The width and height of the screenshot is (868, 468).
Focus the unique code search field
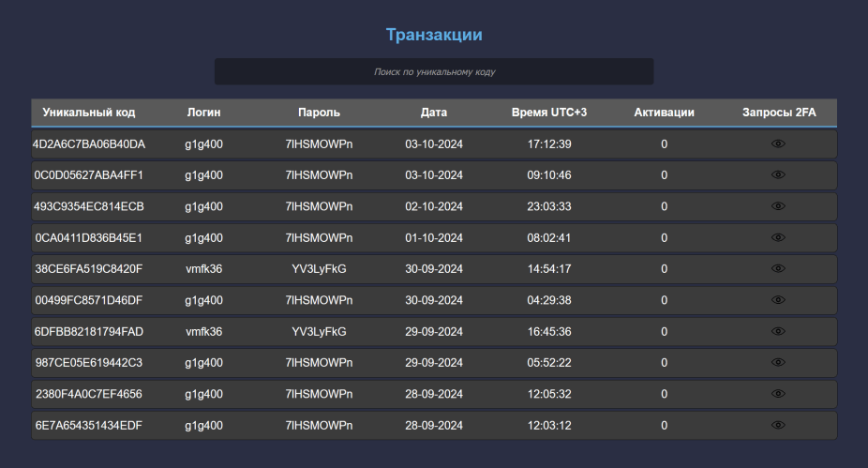pyautogui.click(x=434, y=71)
